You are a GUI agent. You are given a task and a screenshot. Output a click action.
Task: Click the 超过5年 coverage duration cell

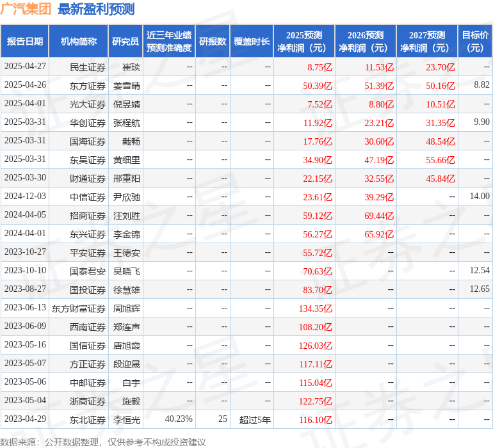coord(255,419)
